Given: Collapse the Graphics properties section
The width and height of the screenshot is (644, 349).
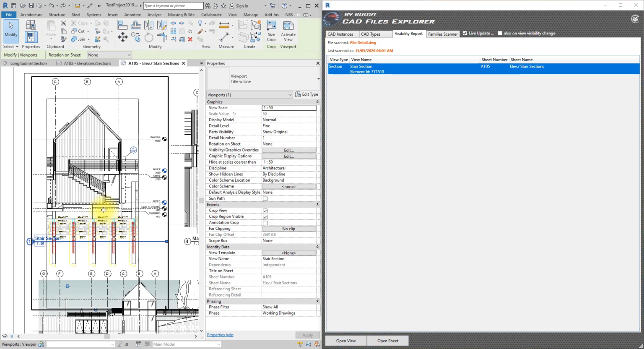Looking at the screenshot, I should (x=317, y=102).
